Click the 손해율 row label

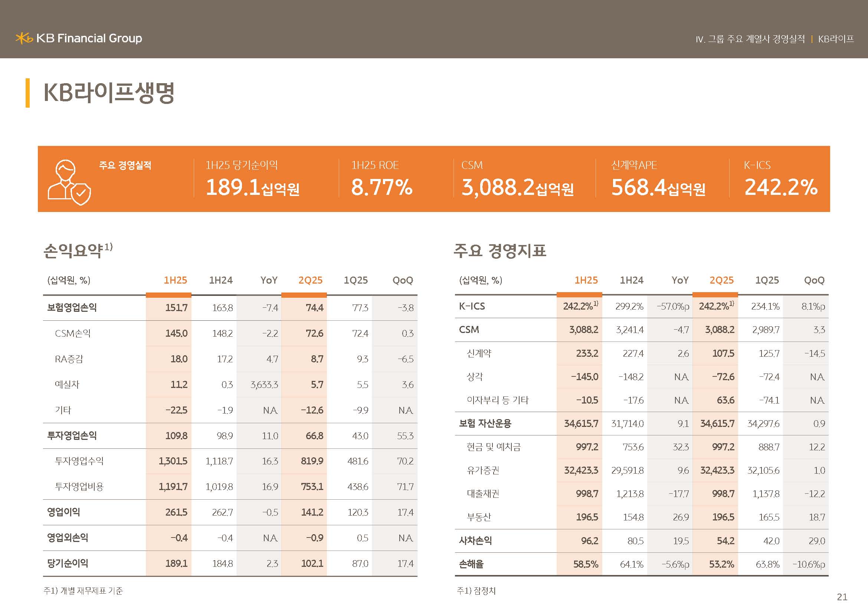pyautogui.click(x=471, y=564)
